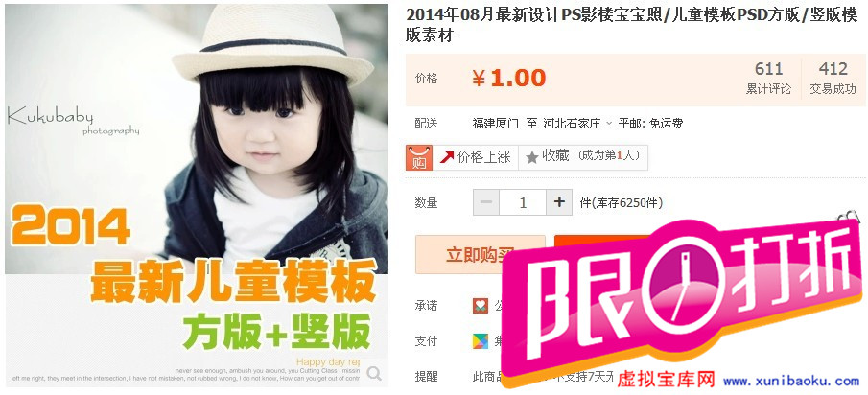The width and height of the screenshot is (868, 395).
Task: Click the star favorite icon
Action: [532, 158]
